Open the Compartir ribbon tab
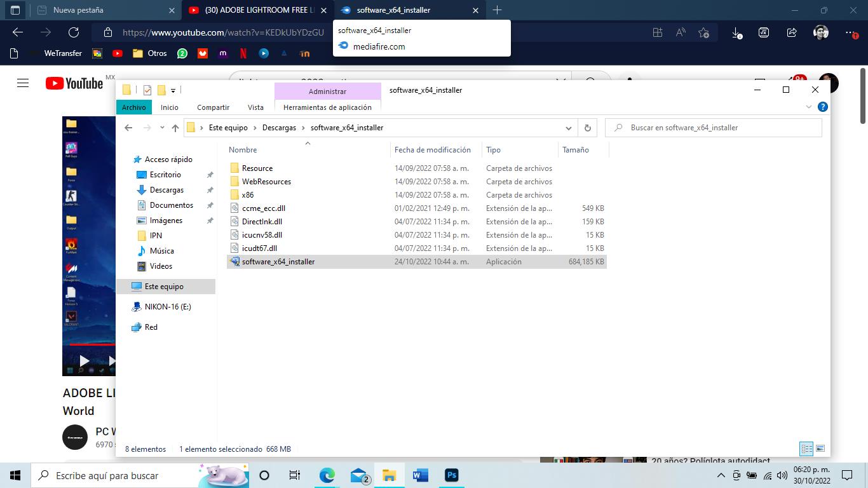The image size is (868, 488). point(213,107)
